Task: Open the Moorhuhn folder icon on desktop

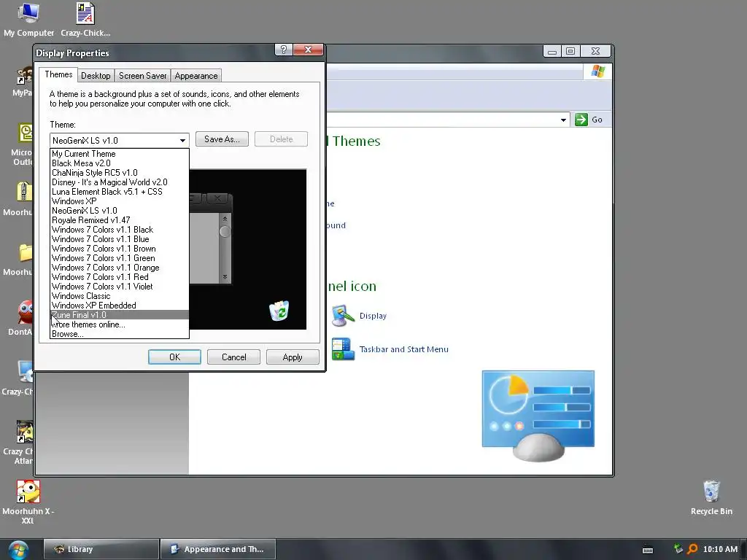Action: (26, 252)
